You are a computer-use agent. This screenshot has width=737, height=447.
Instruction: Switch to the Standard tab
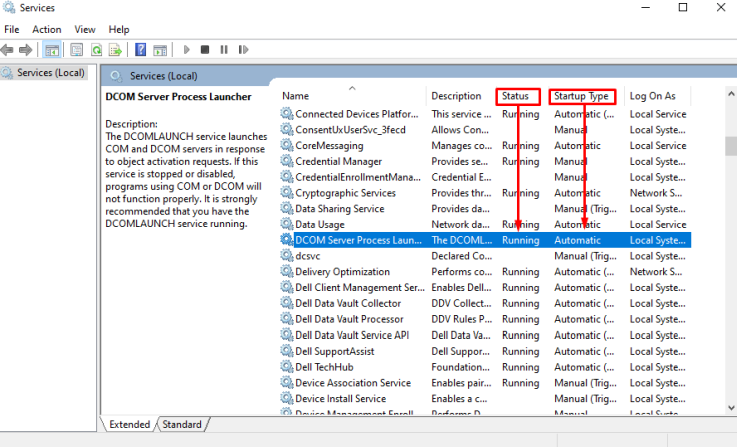[x=181, y=424]
